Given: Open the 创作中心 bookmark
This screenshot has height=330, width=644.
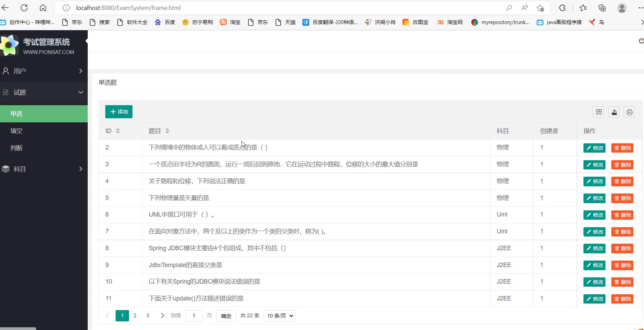Looking at the screenshot, I should (x=27, y=22).
